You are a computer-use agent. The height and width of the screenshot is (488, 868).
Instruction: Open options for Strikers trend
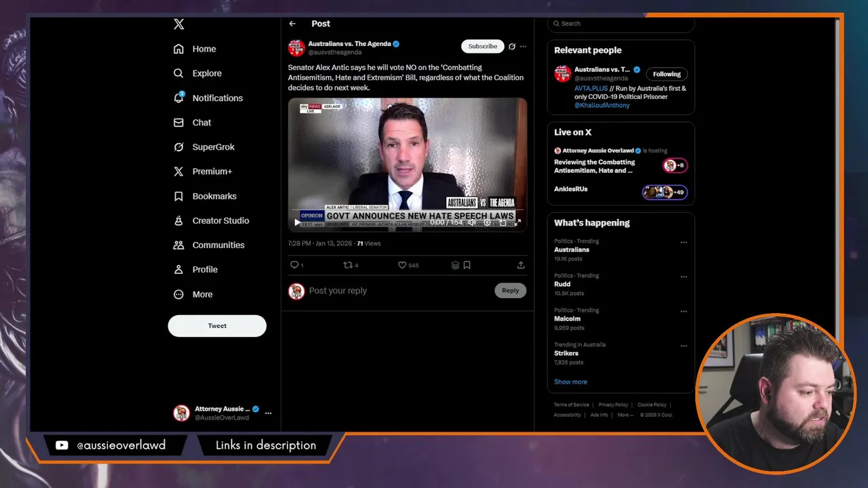(x=684, y=346)
